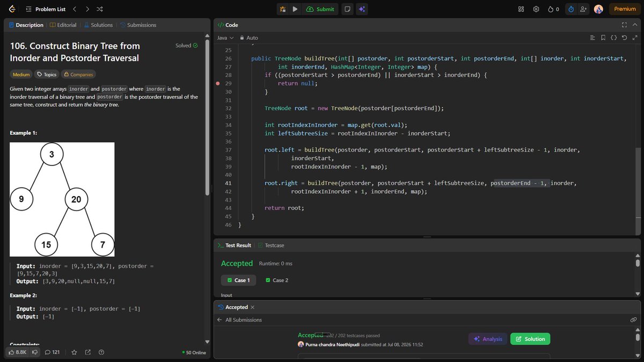This screenshot has width=644, height=362.
Task: Start the timer clock icon
Action: tap(570, 9)
